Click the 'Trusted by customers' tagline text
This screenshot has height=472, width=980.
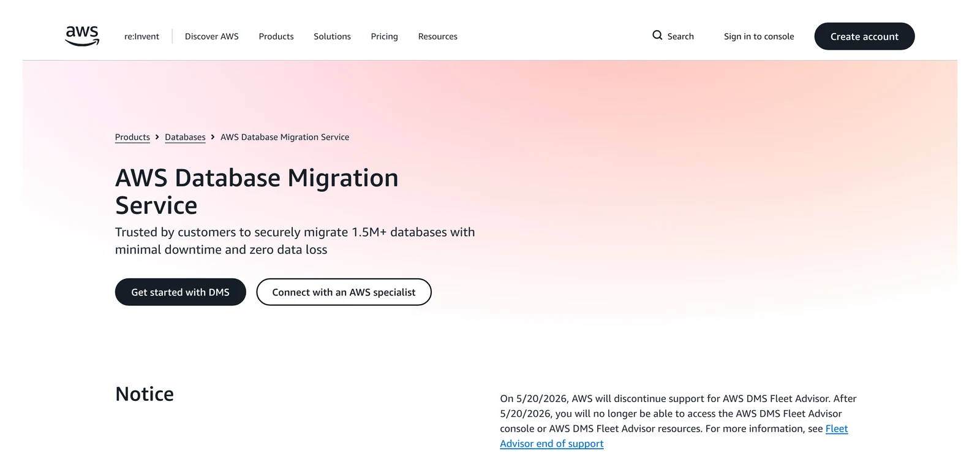coord(295,241)
